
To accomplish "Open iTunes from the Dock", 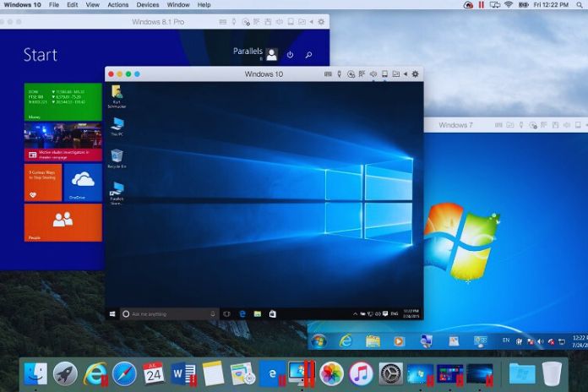I will 361,373.
